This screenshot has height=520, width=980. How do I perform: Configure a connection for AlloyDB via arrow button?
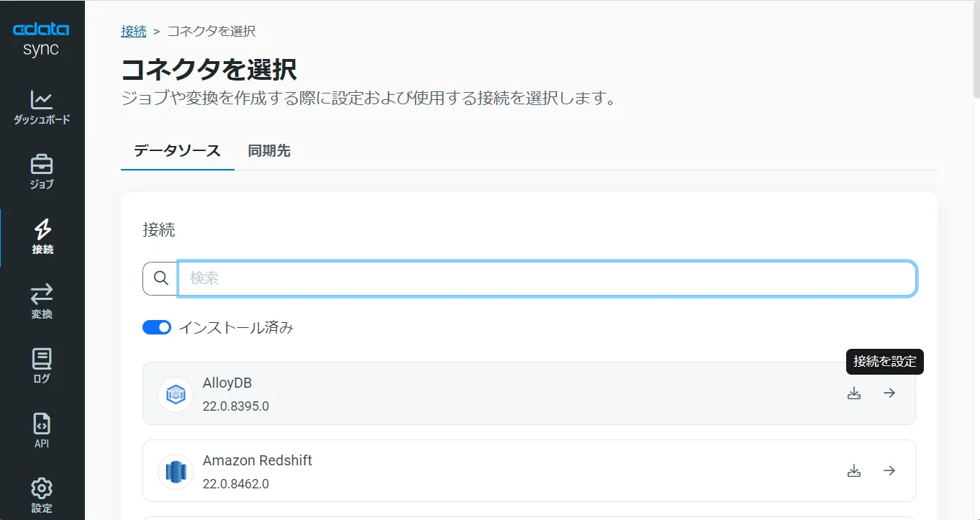(889, 393)
